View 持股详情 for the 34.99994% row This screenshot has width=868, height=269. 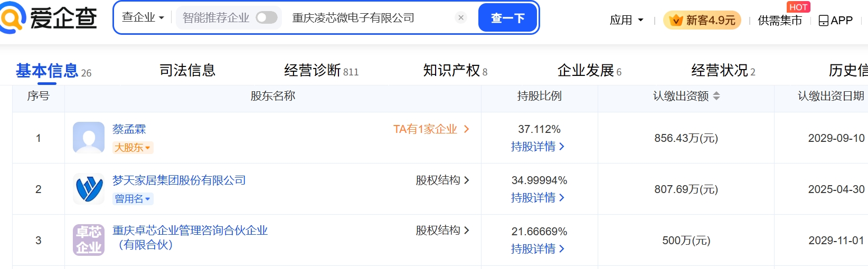pos(538,198)
